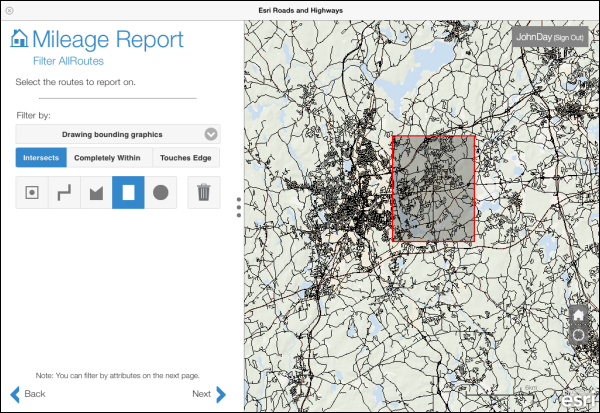Screen dimensions: 600x413
Task: Open the Drawing bounding graphics dropdown
Action: (118, 133)
